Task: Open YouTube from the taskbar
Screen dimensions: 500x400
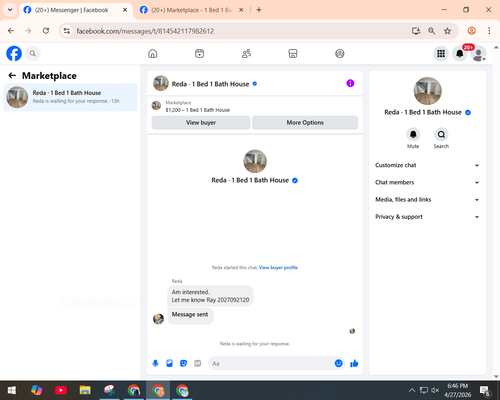Action: [x=61, y=390]
